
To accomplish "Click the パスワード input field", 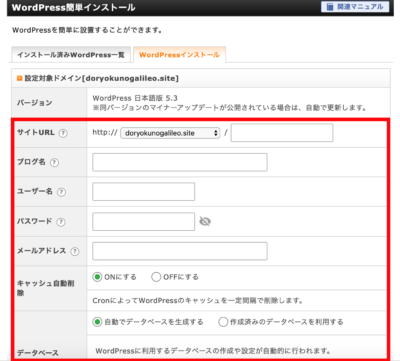I will (x=143, y=222).
